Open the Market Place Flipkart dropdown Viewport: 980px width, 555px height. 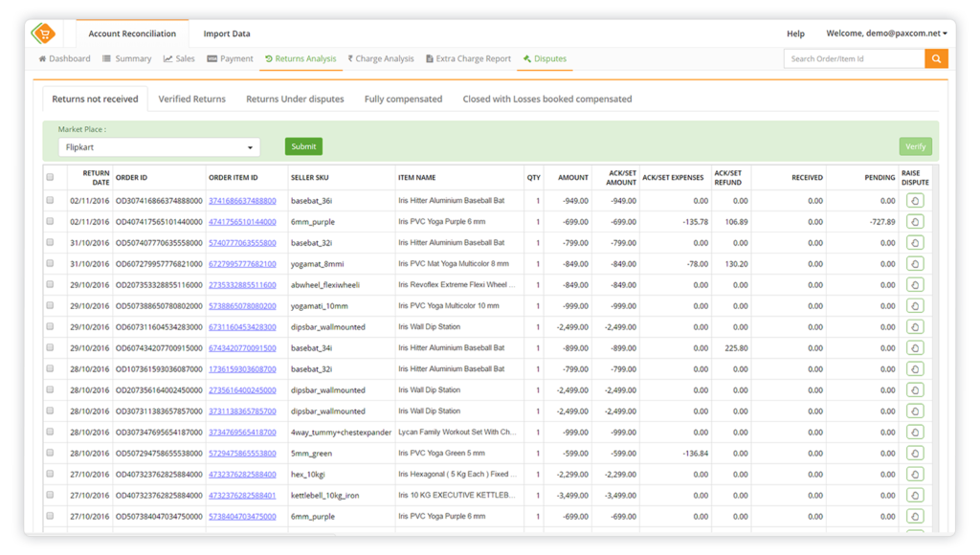tap(158, 146)
